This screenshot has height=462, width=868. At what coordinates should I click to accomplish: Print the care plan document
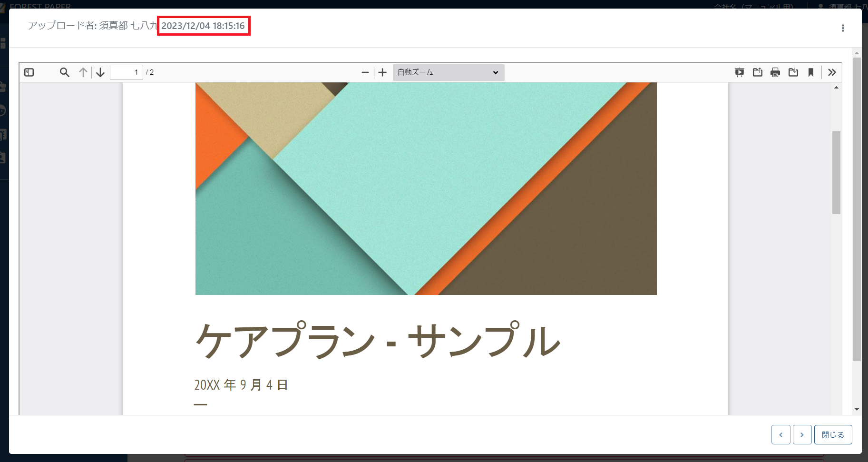click(x=775, y=72)
